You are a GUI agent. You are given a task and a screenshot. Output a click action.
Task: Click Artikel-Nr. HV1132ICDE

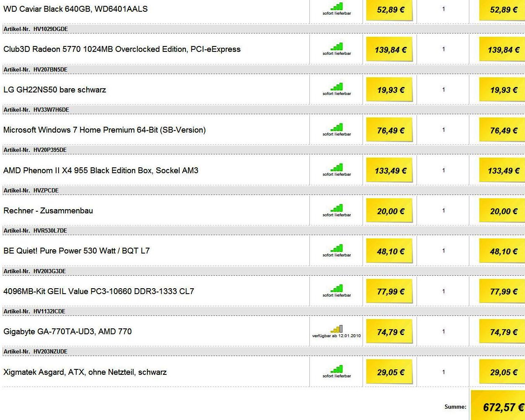pos(34,311)
